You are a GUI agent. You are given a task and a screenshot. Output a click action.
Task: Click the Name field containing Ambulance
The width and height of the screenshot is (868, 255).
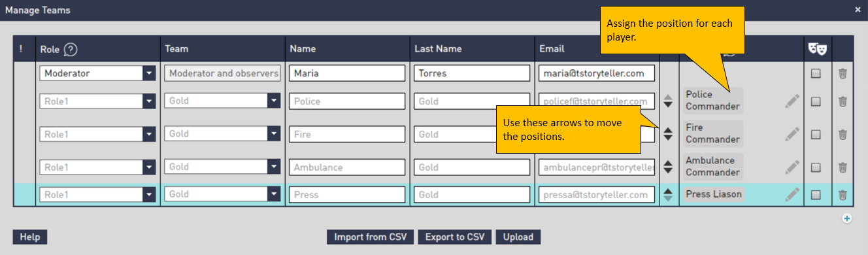point(347,167)
